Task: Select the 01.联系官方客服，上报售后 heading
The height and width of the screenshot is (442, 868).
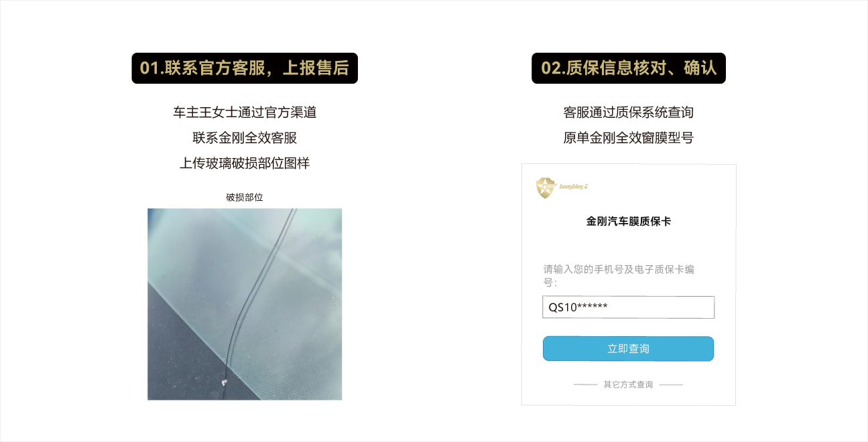Action: [x=245, y=68]
